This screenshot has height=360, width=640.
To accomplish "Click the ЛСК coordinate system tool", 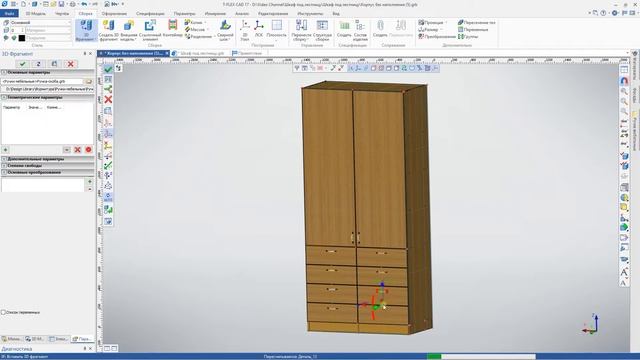I will coord(259,30).
